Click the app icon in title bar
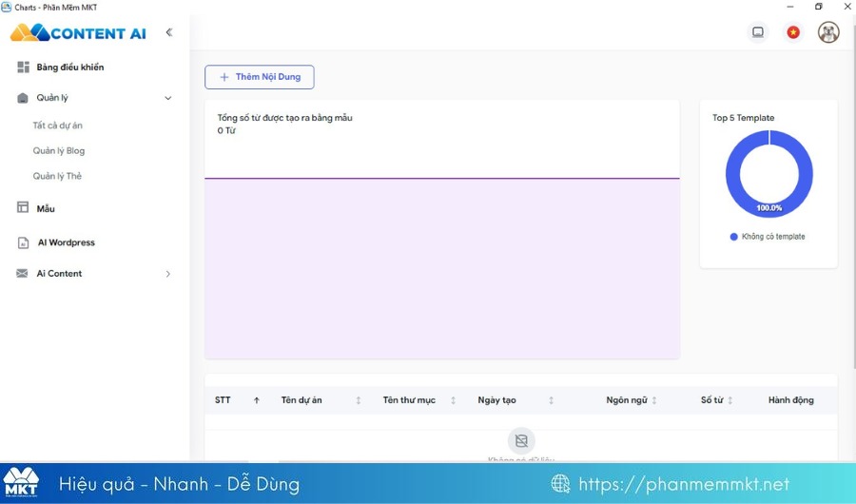 [x=6, y=7]
